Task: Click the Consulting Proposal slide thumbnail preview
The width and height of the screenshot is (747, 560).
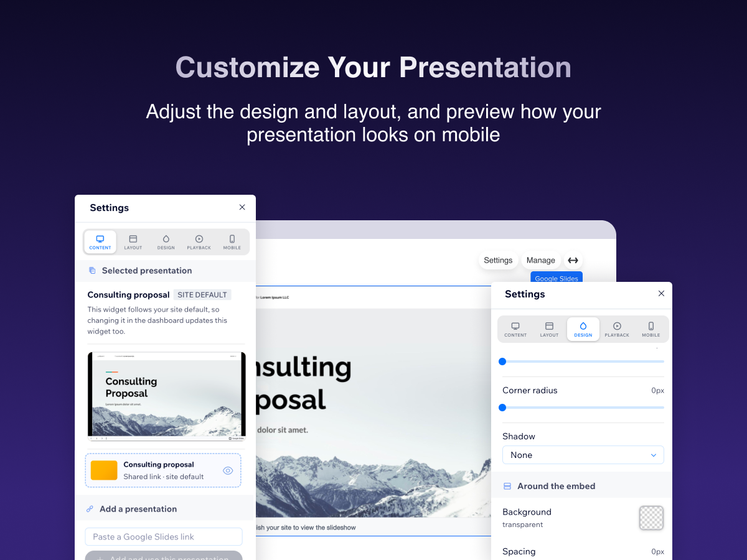Action: pyautogui.click(x=167, y=396)
